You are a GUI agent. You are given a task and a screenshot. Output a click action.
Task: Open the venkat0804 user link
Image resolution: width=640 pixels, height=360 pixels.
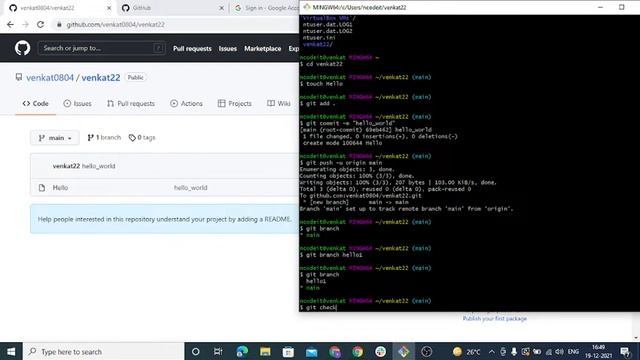(50, 78)
